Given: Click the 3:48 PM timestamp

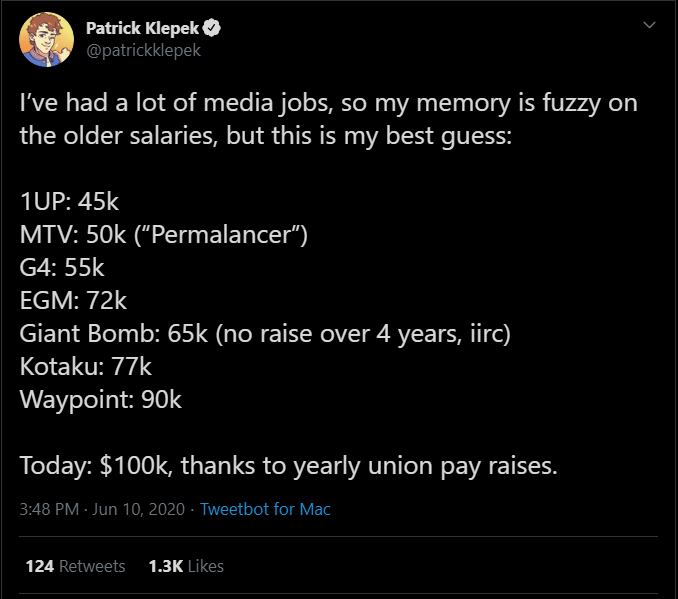Looking at the screenshot, I should pos(49,509).
